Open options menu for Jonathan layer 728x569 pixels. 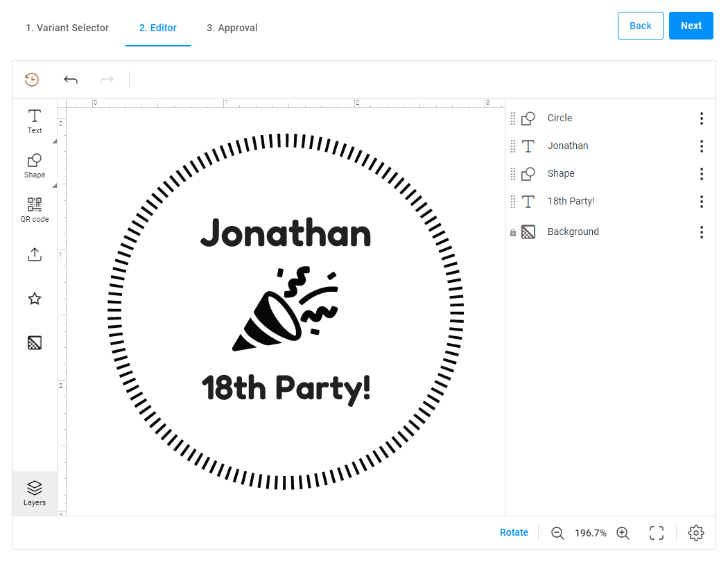pyautogui.click(x=702, y=146)
